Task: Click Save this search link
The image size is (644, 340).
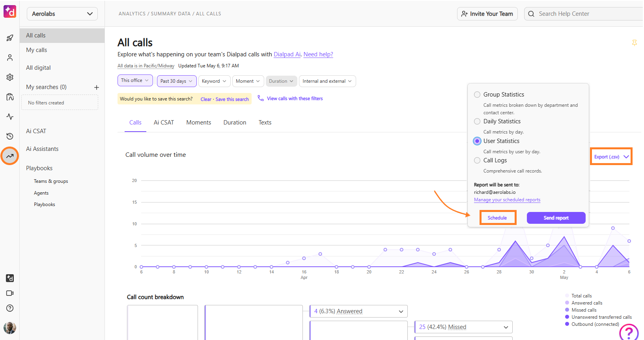Action: point(232,99)
